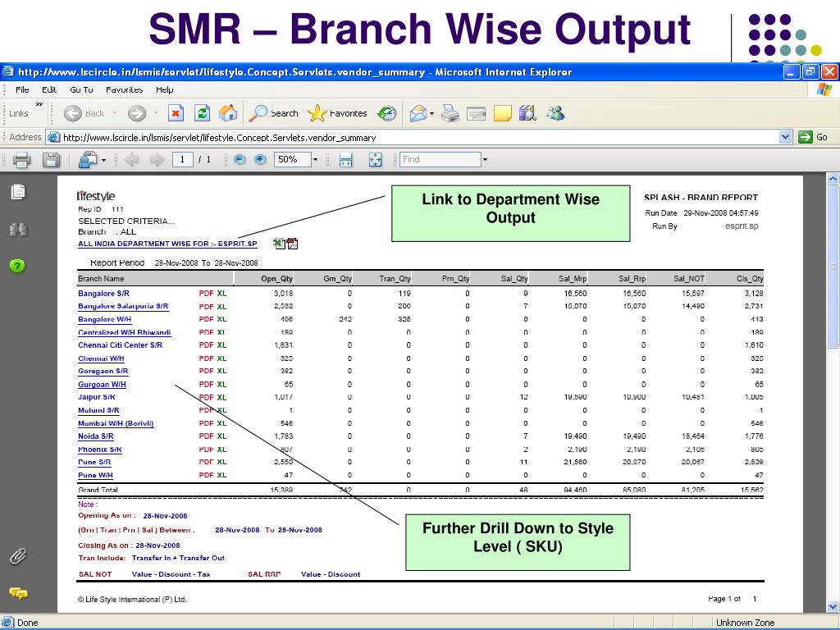Open the File menu
This screenshot has height=630, width=840.
coord(22,89)
